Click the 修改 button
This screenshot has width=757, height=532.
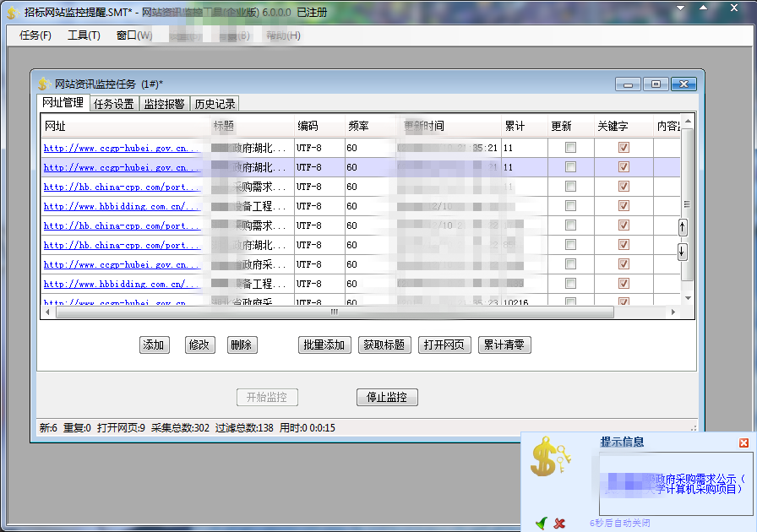199,345
